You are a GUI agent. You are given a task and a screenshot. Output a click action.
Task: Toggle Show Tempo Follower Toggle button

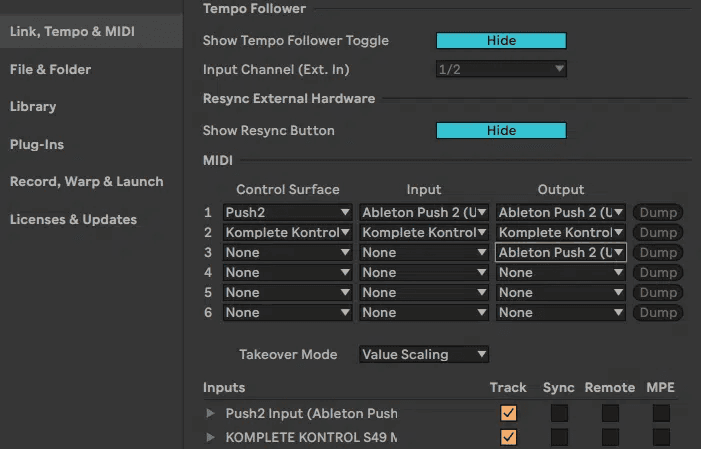[x=501, y=41]
